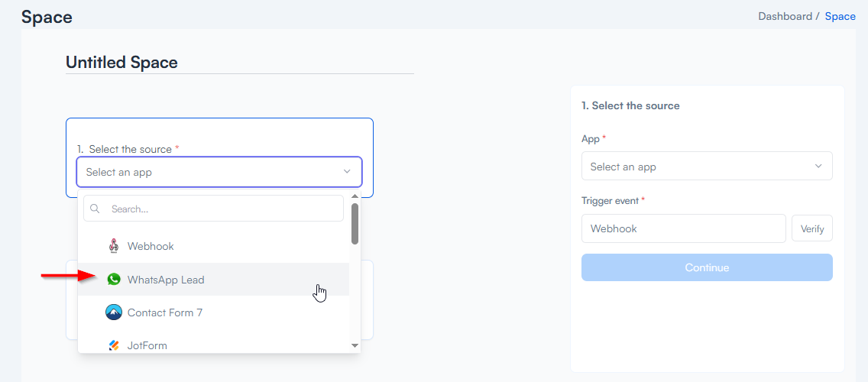Go to Dashboard via breadcrumb
Viewport: 868px width, 382px height.
785,16
